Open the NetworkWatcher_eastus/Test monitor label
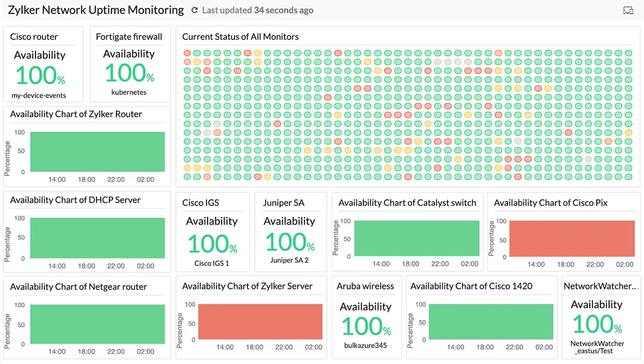This screenshot has width=644, height=364. (x=597, y=347)
